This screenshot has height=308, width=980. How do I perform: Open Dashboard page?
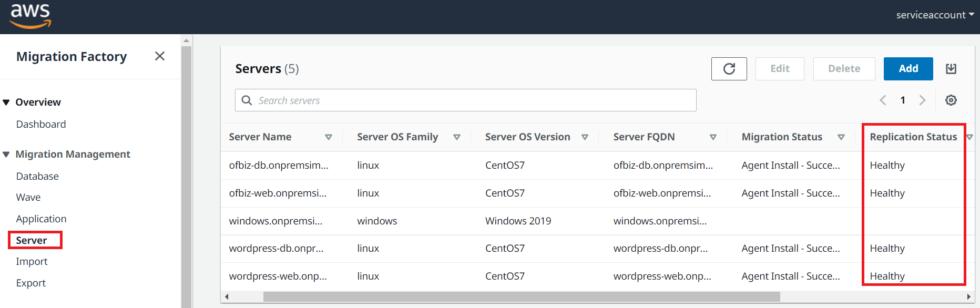tap(41, 124)
